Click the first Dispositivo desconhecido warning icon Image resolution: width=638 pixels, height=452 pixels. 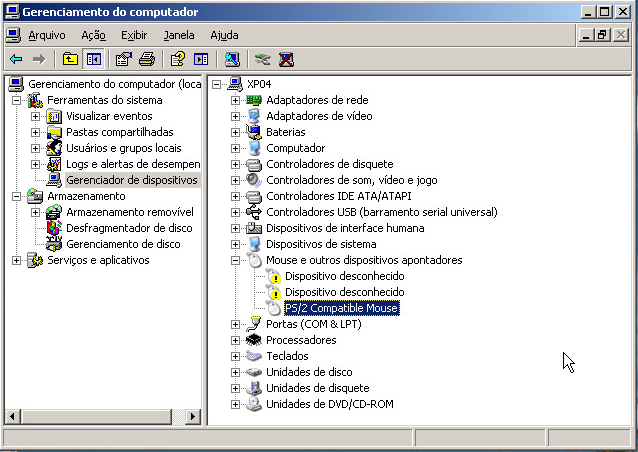coord(273,276)
